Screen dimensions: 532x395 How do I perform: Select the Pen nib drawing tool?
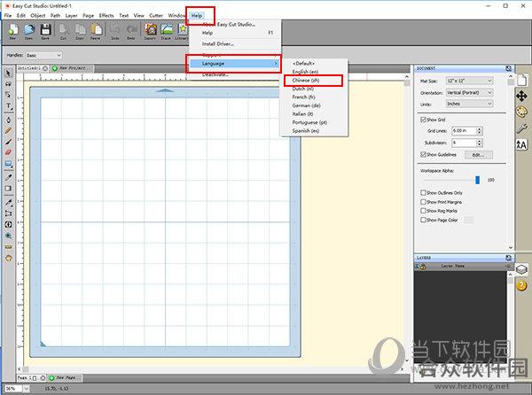pos(8,120)
